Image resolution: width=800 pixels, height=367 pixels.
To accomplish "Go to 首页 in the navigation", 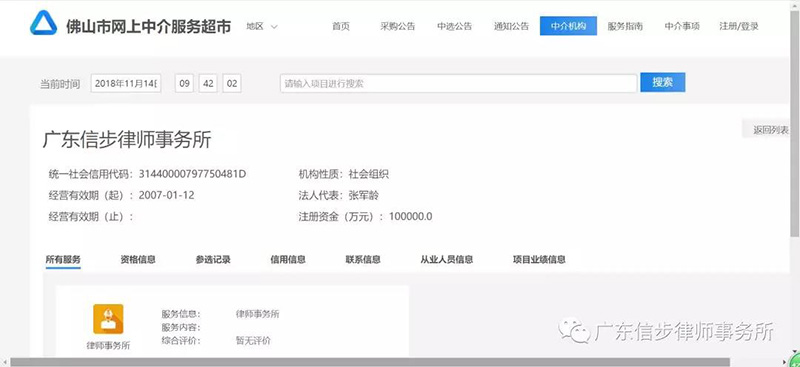I will pyautogui.click(x=341, y=27).
